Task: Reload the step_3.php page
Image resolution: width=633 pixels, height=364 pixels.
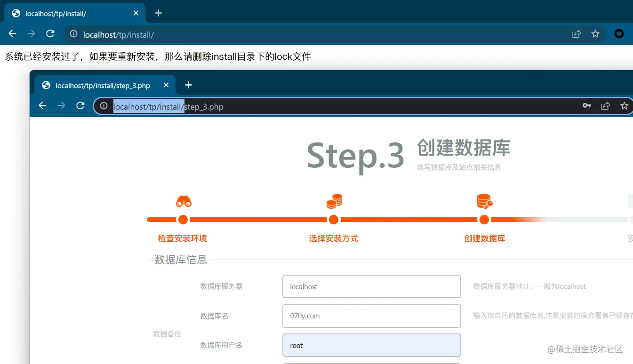Action: tap(80, 106)
